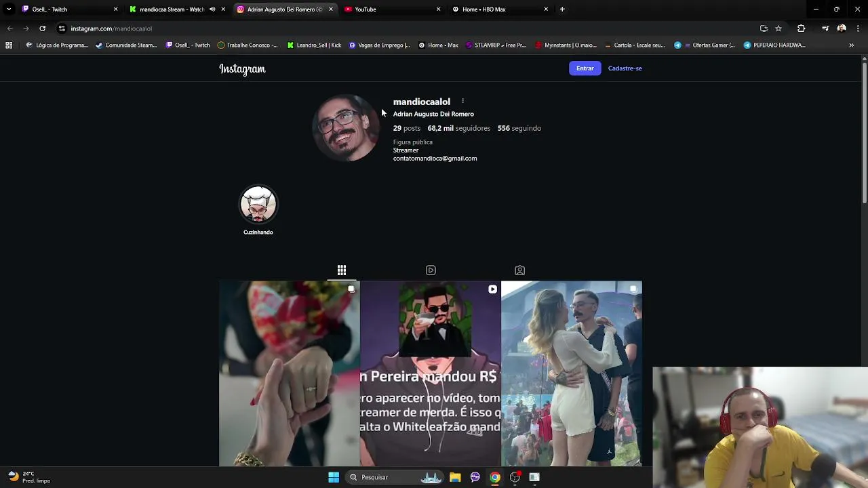Open the Home • Max bookmark
Screen dimensions: 868x488
pos(438,45)
